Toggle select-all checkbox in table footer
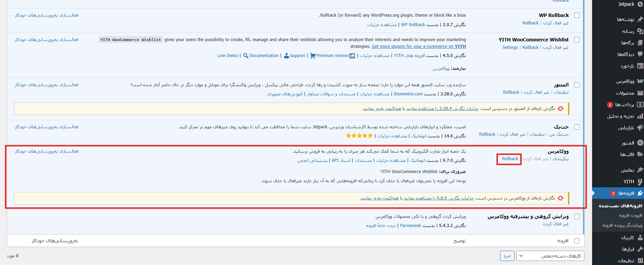The height and width of the screenshot is (265, 644). click(577, 241)
